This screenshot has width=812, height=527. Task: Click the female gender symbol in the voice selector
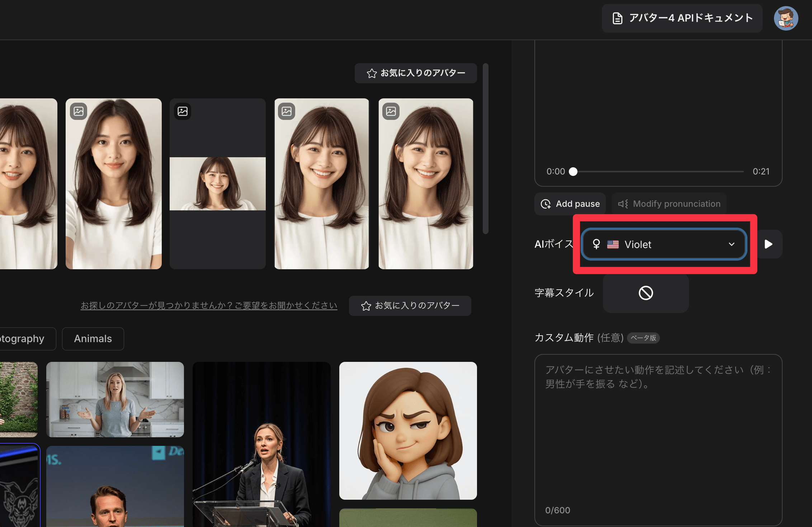tap(596, 244)
